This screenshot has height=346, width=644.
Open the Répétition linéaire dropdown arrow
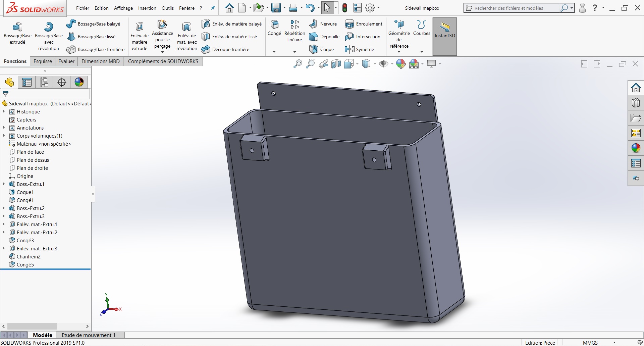(x=294, y=52)
